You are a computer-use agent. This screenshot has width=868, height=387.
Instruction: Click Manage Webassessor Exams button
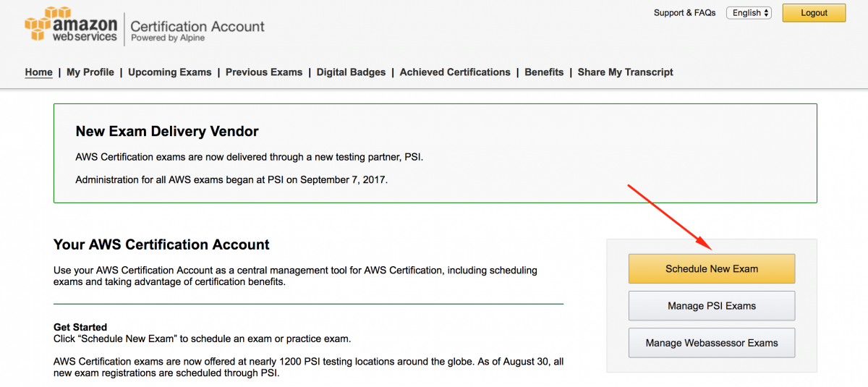(x=712, y=343)
